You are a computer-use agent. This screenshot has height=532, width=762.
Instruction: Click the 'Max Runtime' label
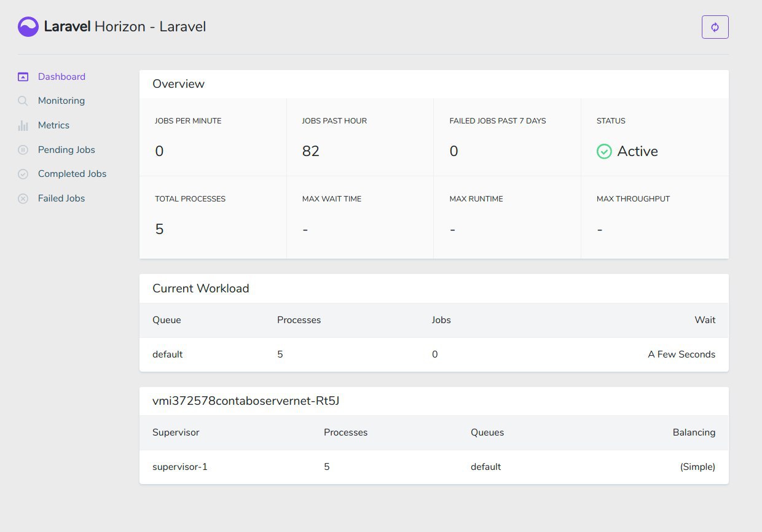tap(476, 199)
